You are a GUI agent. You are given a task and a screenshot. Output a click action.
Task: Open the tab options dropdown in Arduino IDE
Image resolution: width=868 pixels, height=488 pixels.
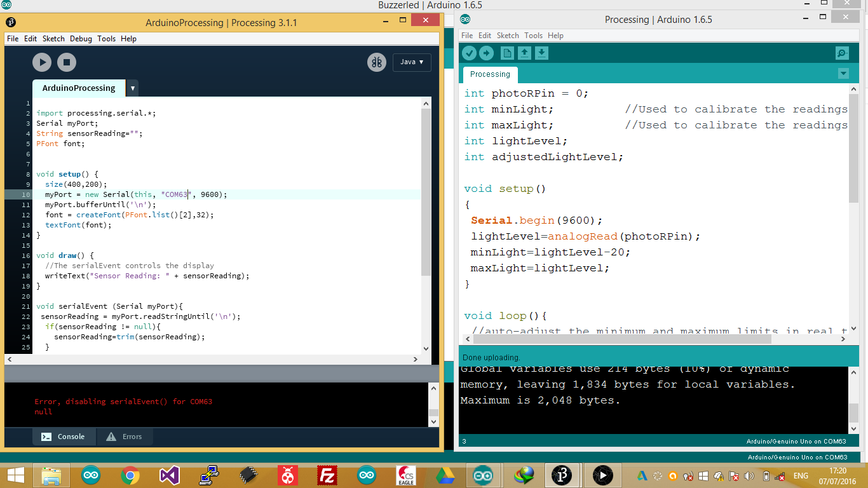(x=843, y=74)
